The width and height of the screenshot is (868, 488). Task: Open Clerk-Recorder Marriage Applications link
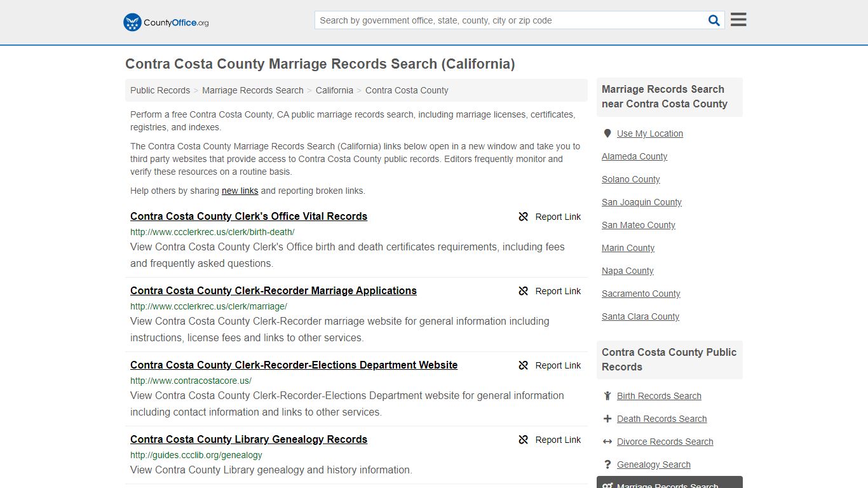tap(273, 290)
